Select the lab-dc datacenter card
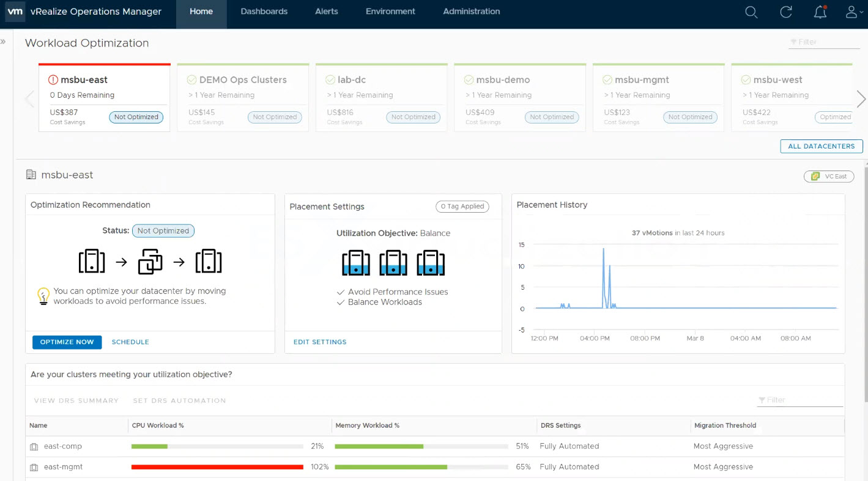 [382, 97]
